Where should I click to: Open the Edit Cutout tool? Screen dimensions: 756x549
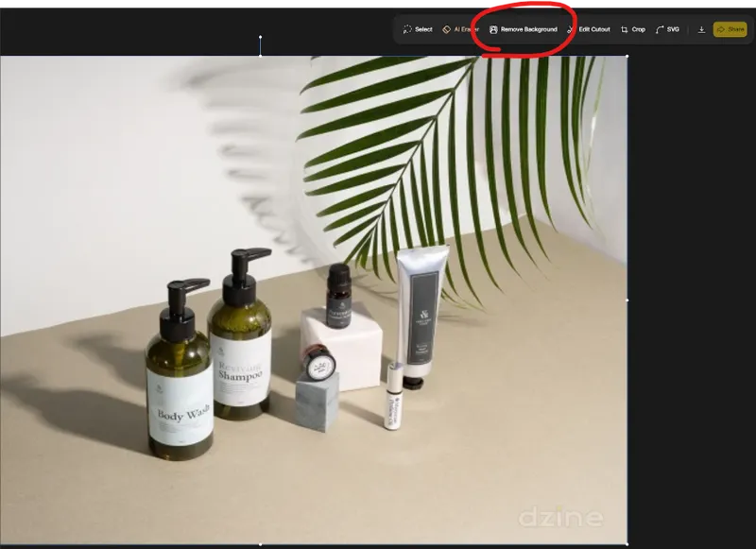coord(589,29)
